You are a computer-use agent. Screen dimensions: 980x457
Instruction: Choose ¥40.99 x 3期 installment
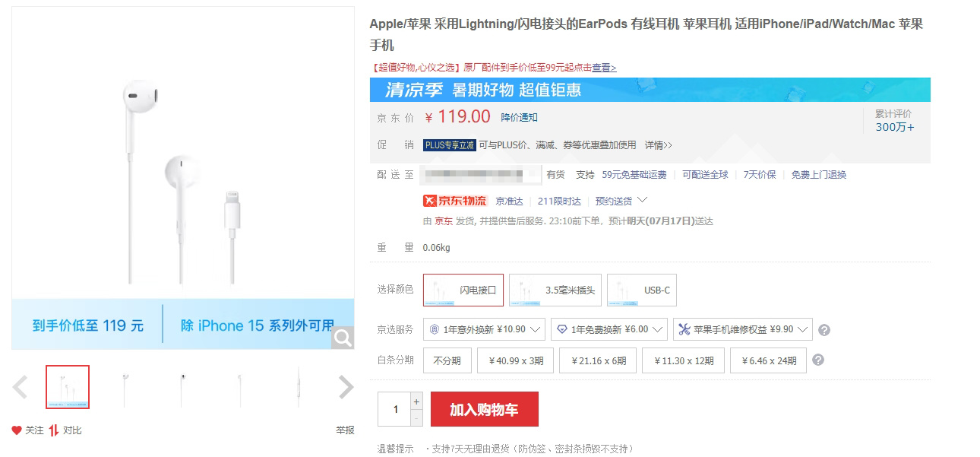516,360
